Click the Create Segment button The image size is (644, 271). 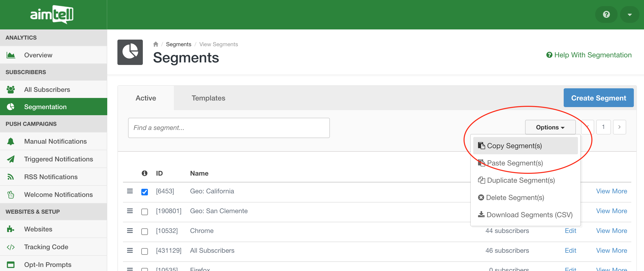pyautogui.click(x=599, y=98)
